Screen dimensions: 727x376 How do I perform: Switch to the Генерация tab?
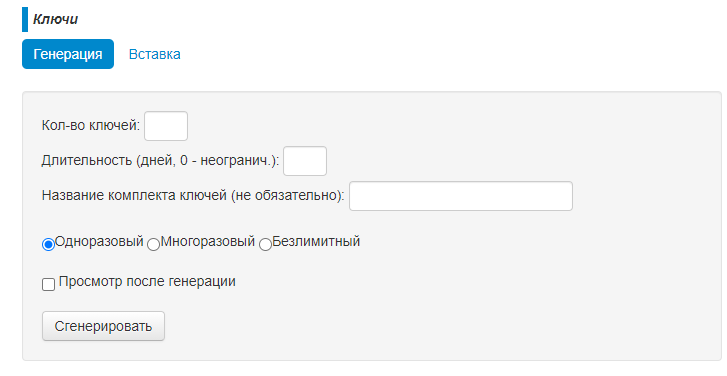[x=68, y=54]
